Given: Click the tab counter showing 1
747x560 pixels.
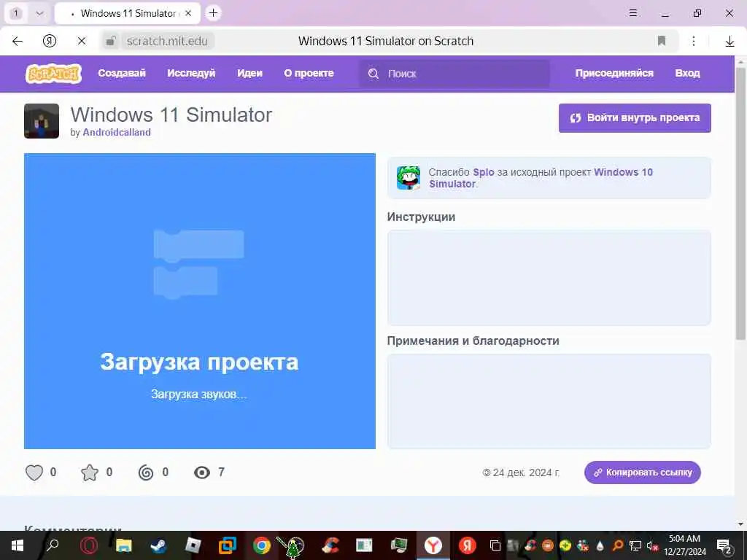Looking at the screenshot, I should pos(16,13).
